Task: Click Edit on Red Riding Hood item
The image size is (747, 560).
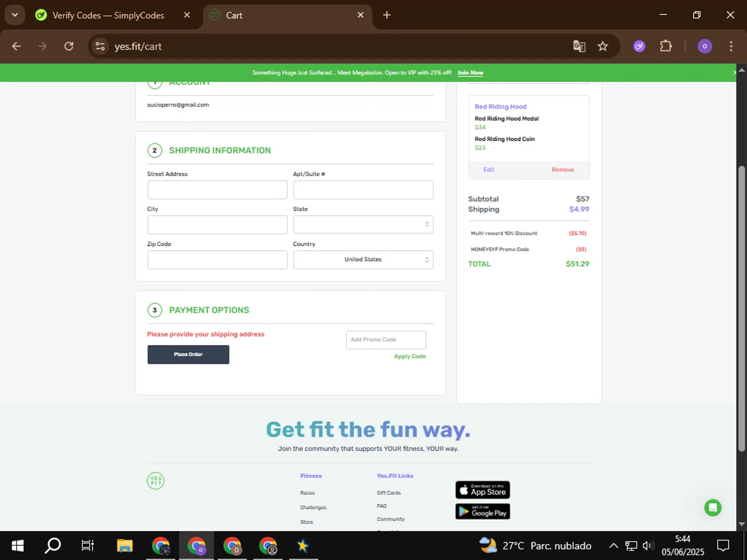Action: click(x=489, y=169)
